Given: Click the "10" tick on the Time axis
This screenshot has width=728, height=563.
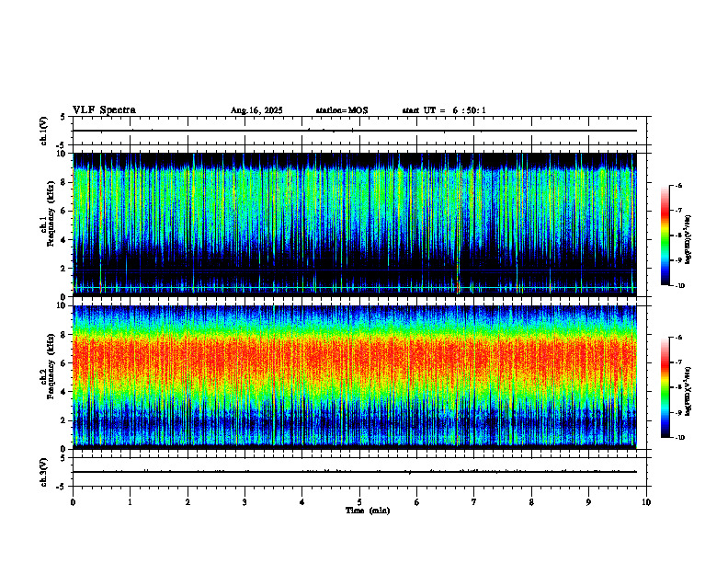Looking at the screenshot, I should (x=646, y=502).
